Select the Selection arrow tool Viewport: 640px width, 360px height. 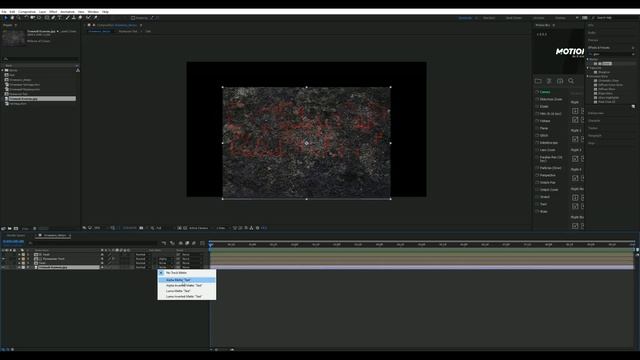(x=6, y=18)
